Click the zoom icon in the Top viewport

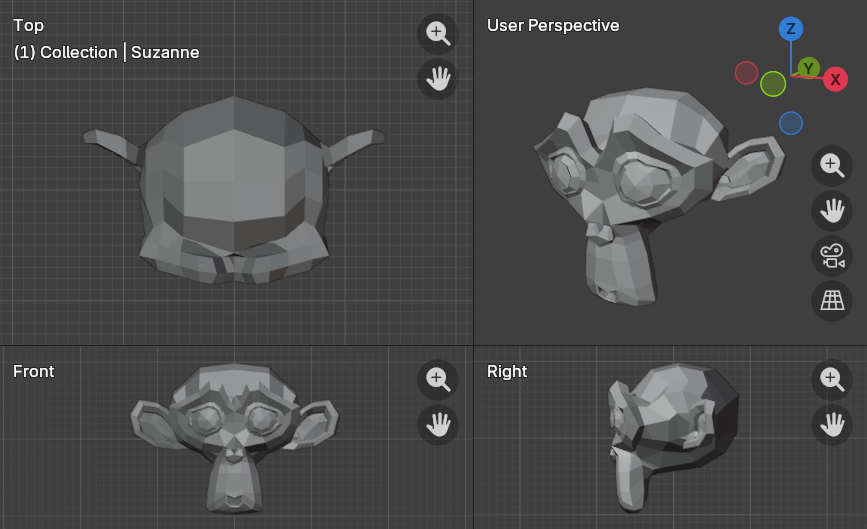click(x=437, y=32)
